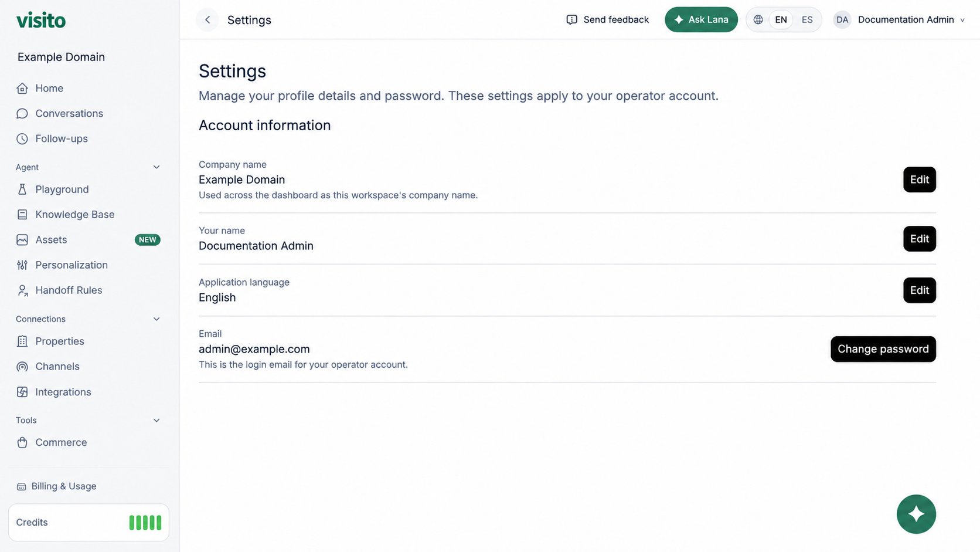Click the Send feedback link
Viewport: 980px width, 552px height.
coord(608,20)
